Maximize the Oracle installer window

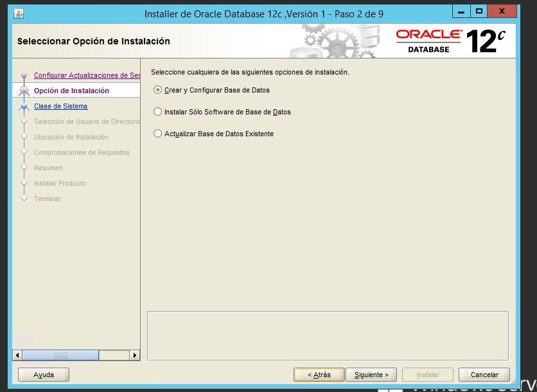(479, 12)
